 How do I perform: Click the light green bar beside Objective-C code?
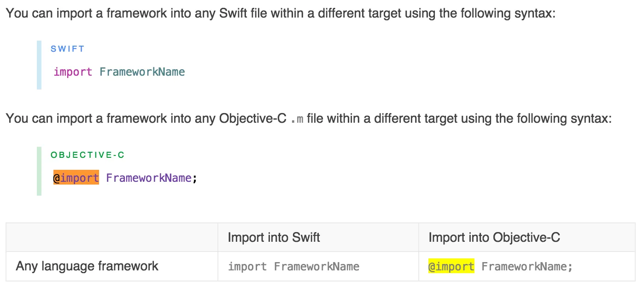[39, 171]
